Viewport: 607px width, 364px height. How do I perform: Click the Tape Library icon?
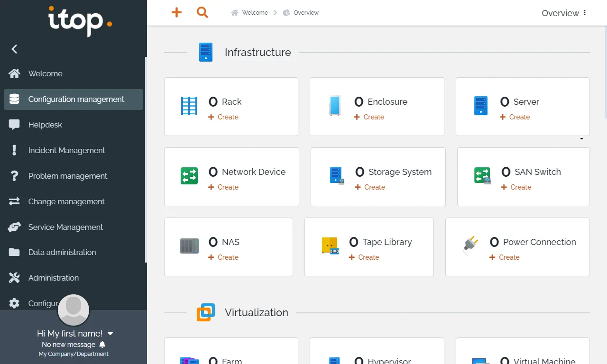(330, 246)
